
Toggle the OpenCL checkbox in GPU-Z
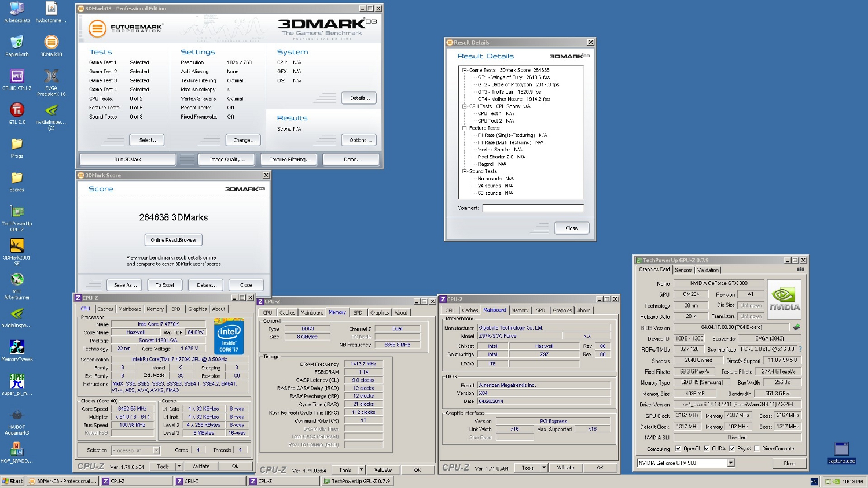tap(678, 449)
